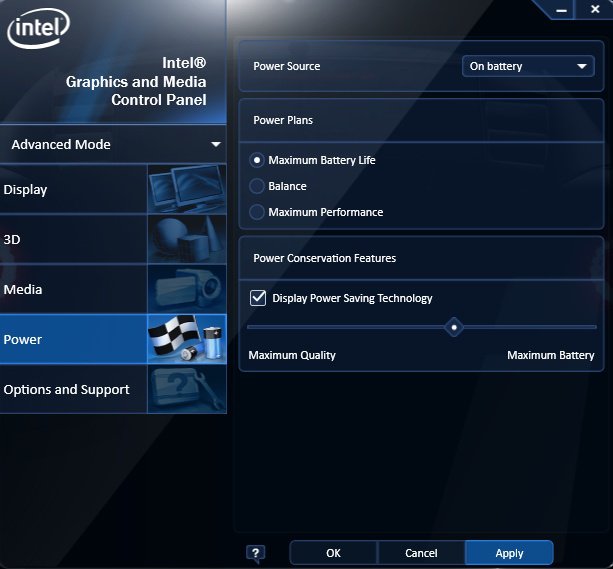Click the Options and Support wrench icon

pos(186,389)
